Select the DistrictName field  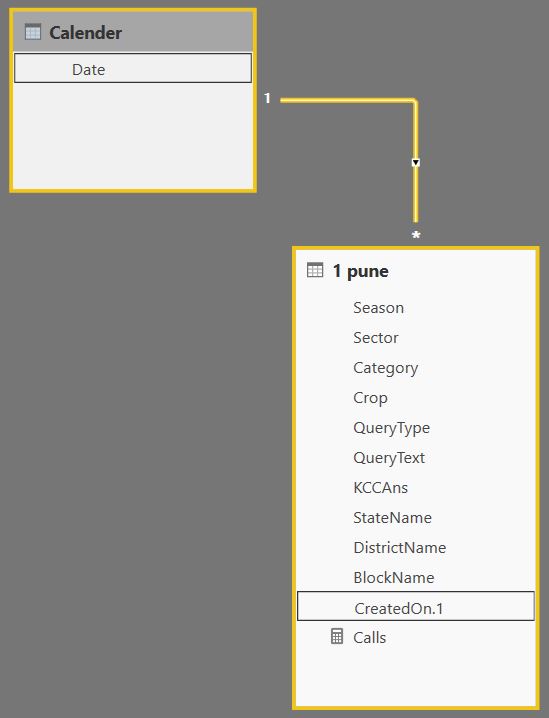(x=399, y=548)
